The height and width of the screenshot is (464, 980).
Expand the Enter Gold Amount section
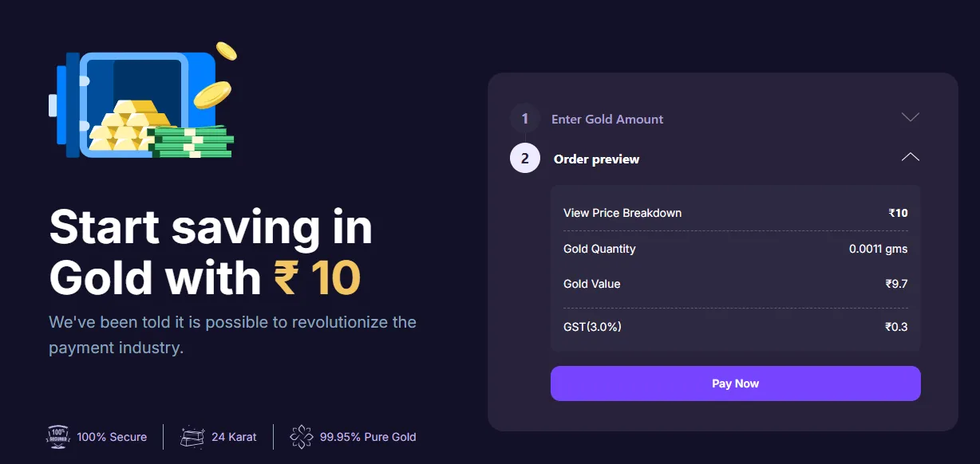click(910, 116)
